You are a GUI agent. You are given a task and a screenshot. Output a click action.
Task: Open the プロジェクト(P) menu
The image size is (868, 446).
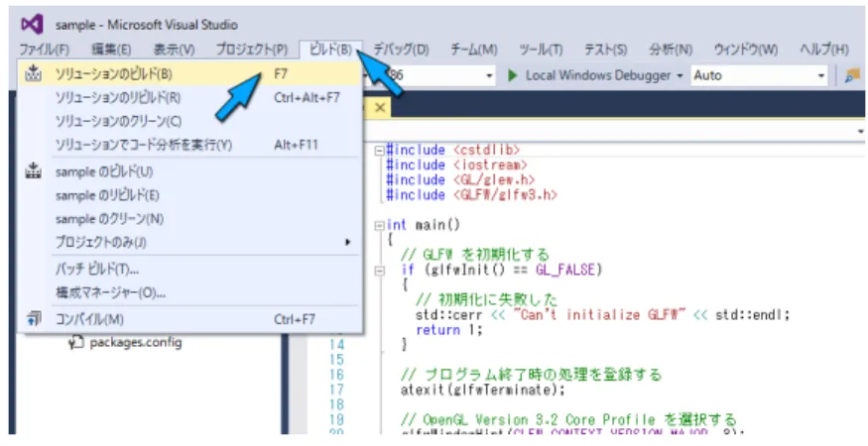(x=251, y=50)
